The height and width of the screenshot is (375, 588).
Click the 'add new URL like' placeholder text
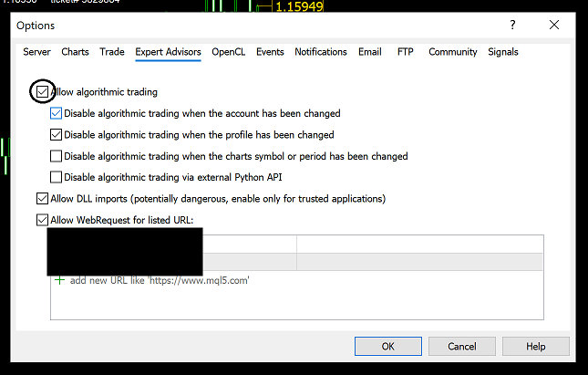pyautogui.click(x=160, y=280)
